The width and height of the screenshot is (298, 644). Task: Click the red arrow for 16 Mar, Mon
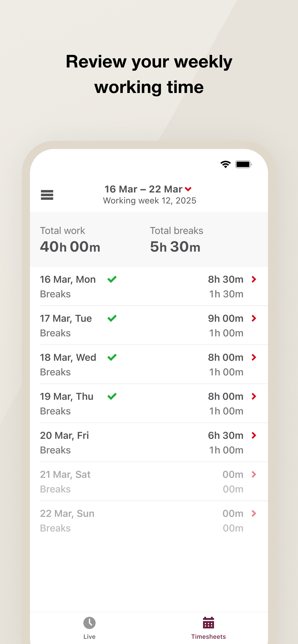tap(254, 279)
